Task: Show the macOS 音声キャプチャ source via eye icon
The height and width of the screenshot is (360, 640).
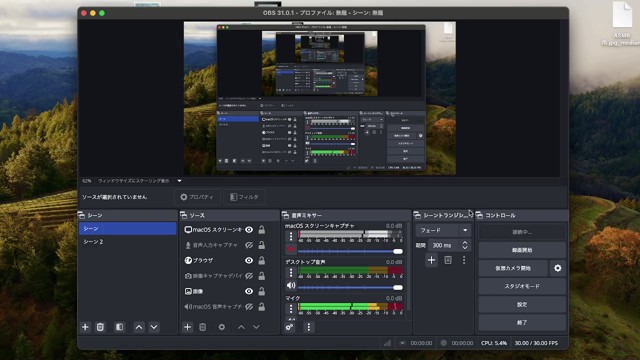Action: pos(249,307)
